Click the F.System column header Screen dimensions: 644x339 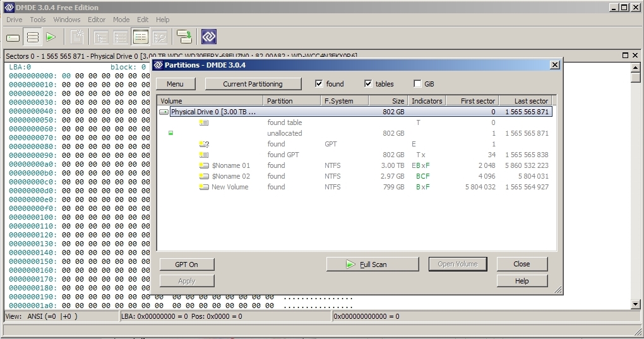pyautogui.click(x=345, y=100)
